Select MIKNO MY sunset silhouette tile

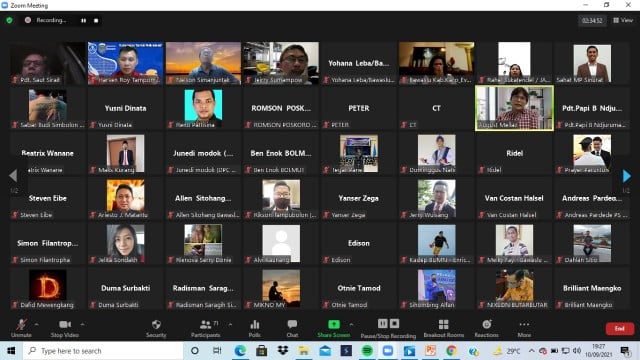[281, 288]
